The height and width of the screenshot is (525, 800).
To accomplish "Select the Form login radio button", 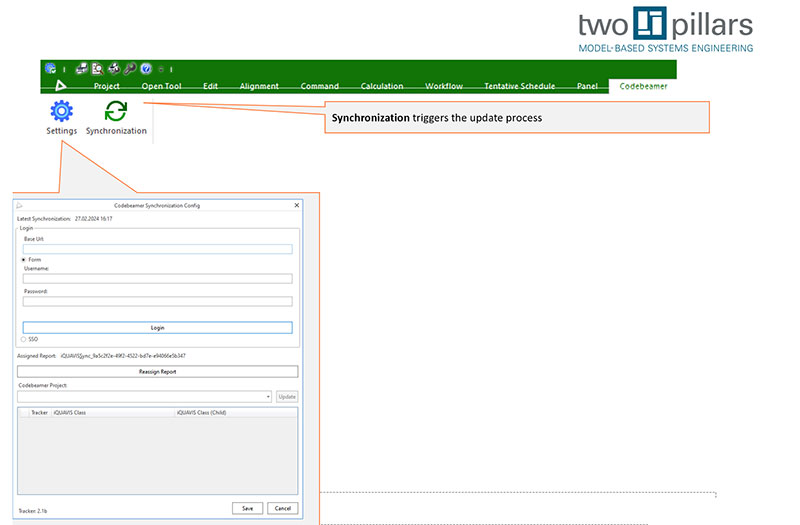I will (24, 259).
